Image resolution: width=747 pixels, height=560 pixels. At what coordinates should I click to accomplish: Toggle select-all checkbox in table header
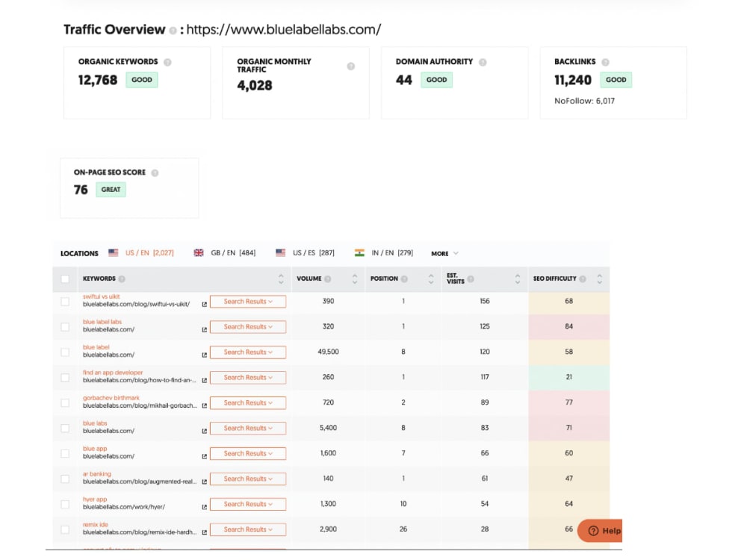(x=65, y=279)
